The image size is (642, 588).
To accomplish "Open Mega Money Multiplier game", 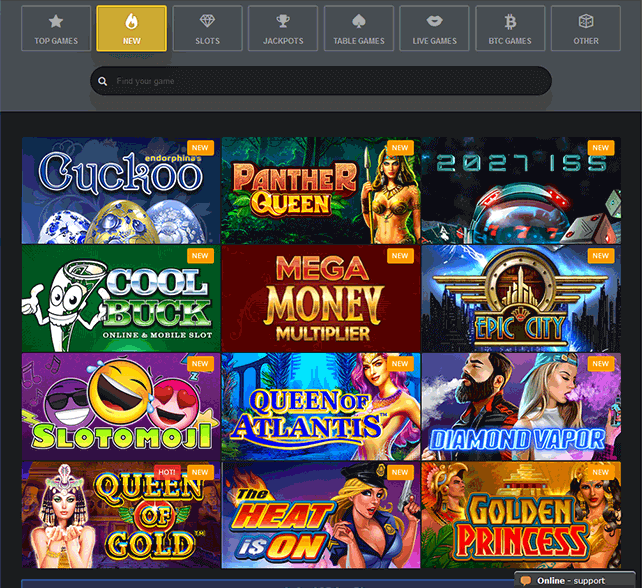I will coord(321,299).
